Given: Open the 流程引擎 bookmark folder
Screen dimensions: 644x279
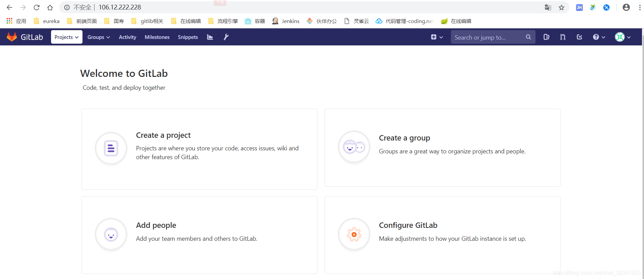Looking at the screenshot, I should point(223,21).
